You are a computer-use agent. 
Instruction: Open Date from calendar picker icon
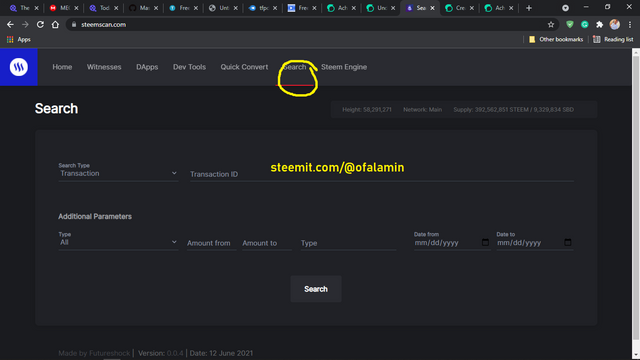click(485, 242)
